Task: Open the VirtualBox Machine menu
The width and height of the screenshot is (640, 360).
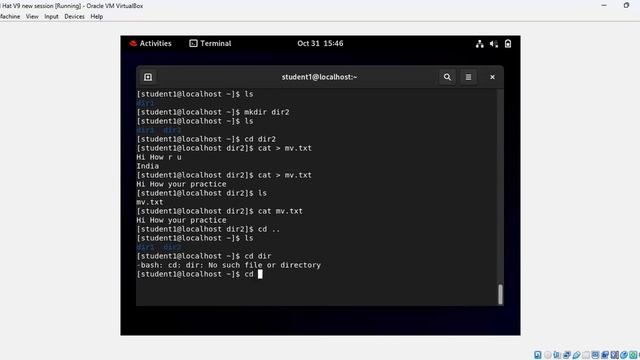Action: (x=10, y=16)
